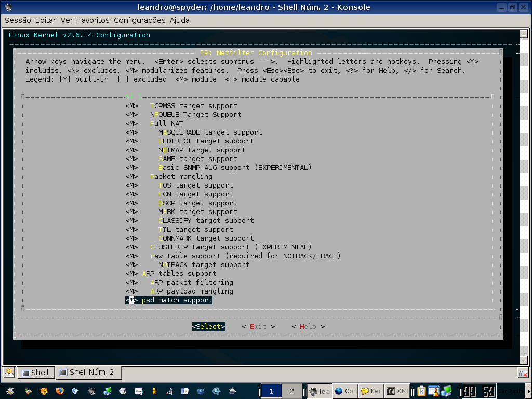Open the Favoritos menu
Viewport: 532px width, 399px height.
pos(94,20)
